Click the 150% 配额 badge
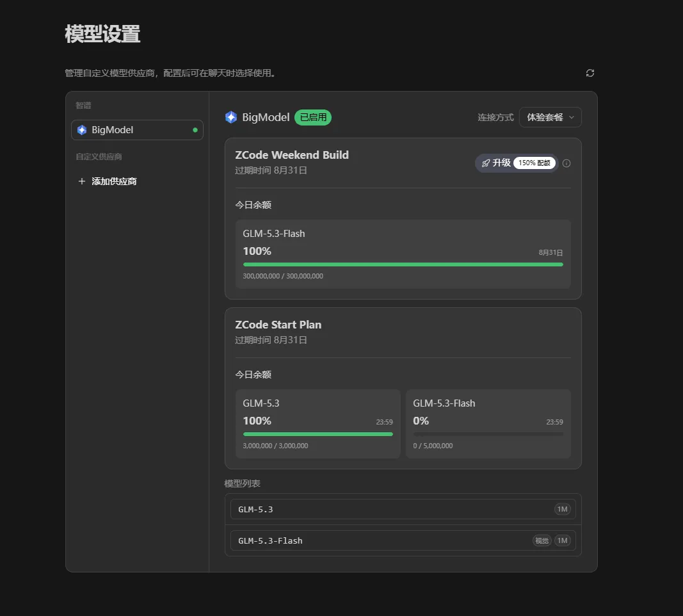Image resolution: width=683 pixels, height=616 pixels. point(534,163)
